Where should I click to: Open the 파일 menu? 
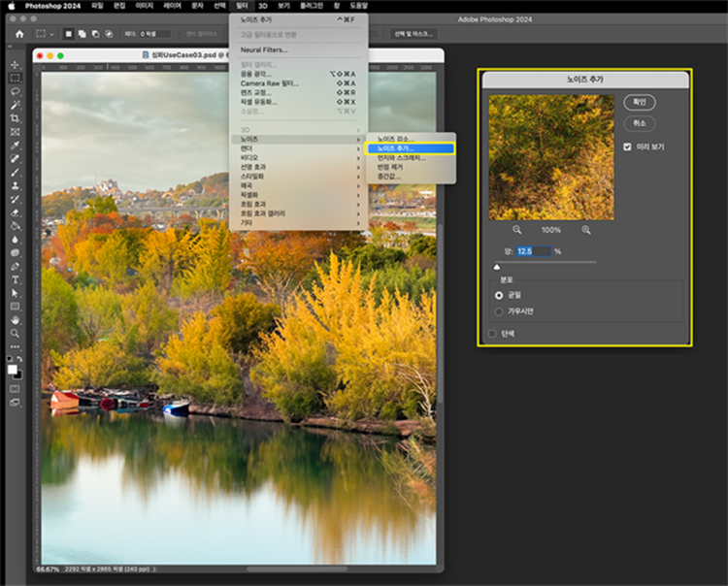point(97,6)
